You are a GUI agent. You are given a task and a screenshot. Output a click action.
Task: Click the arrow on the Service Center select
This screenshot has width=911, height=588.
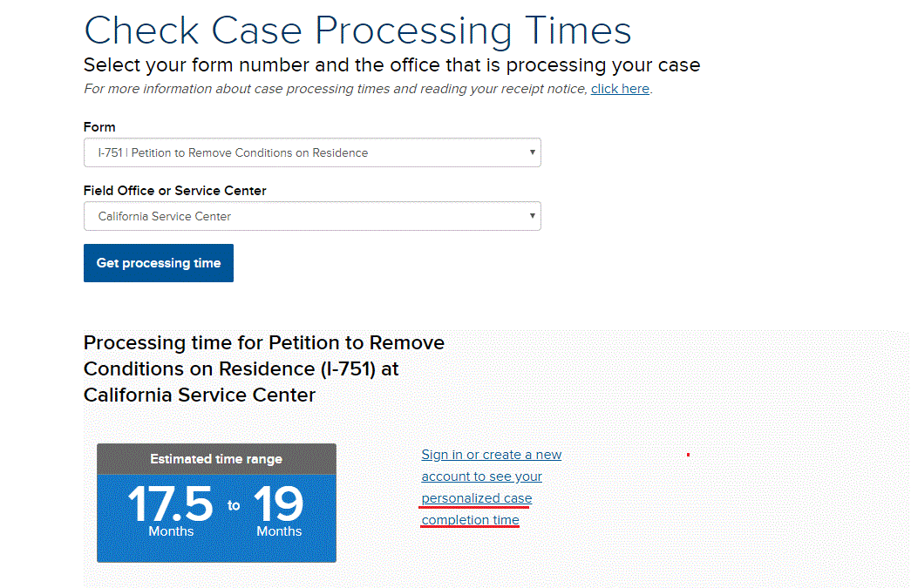tap(532, 215)
